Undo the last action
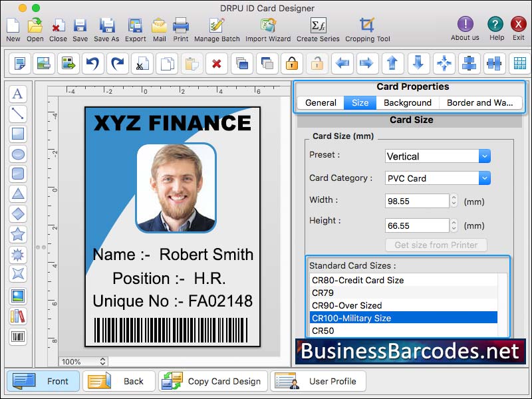Screen dimensions: 532x399 92,63
